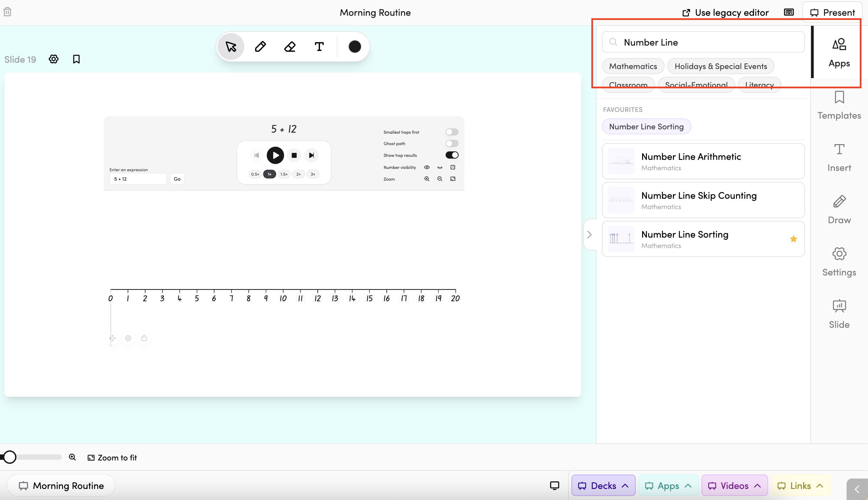
Task: Select the pencil draw tool
Action: coord(260,46)
